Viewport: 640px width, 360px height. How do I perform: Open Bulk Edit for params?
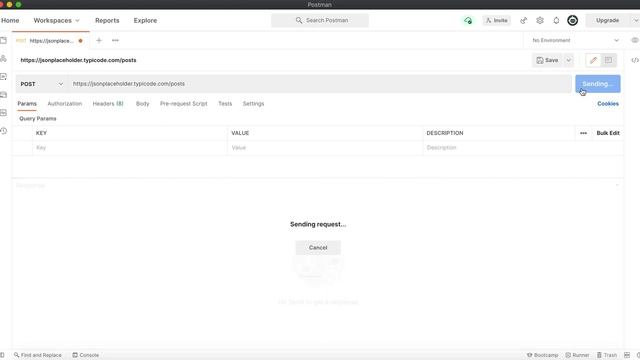[608, 133]
